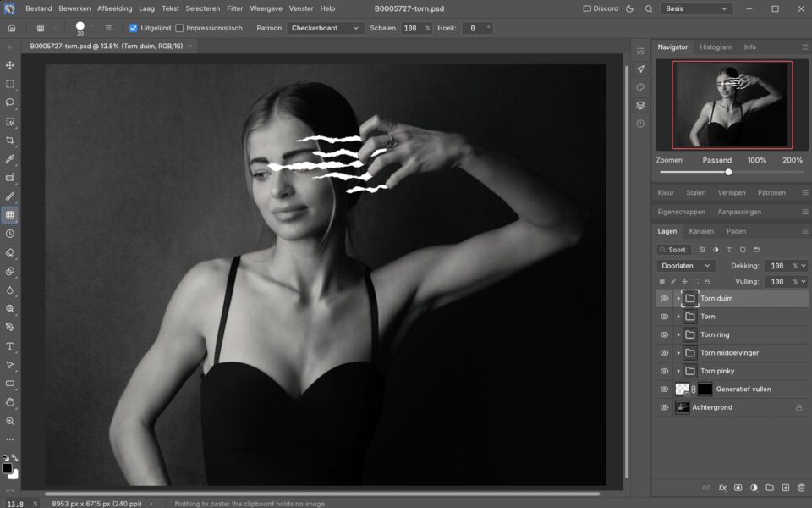Screen dimensions: 812x508
Task: Click the Passend zoom button
Action: 716,161
